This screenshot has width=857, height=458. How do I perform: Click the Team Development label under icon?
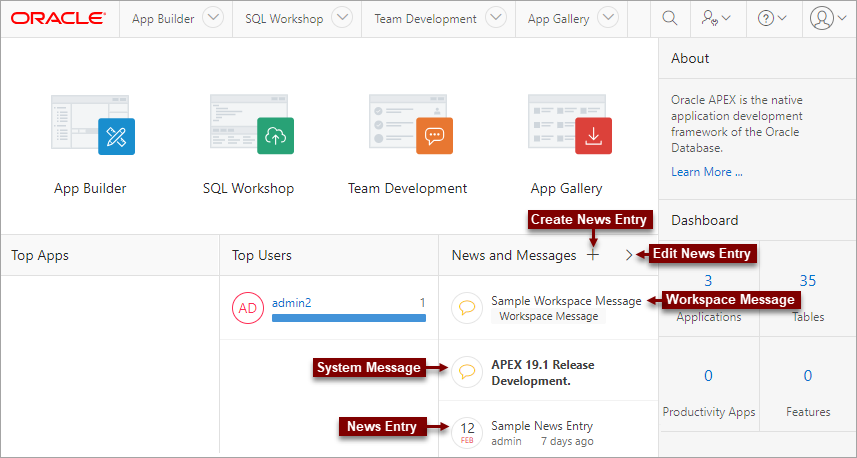pos(408,189)
